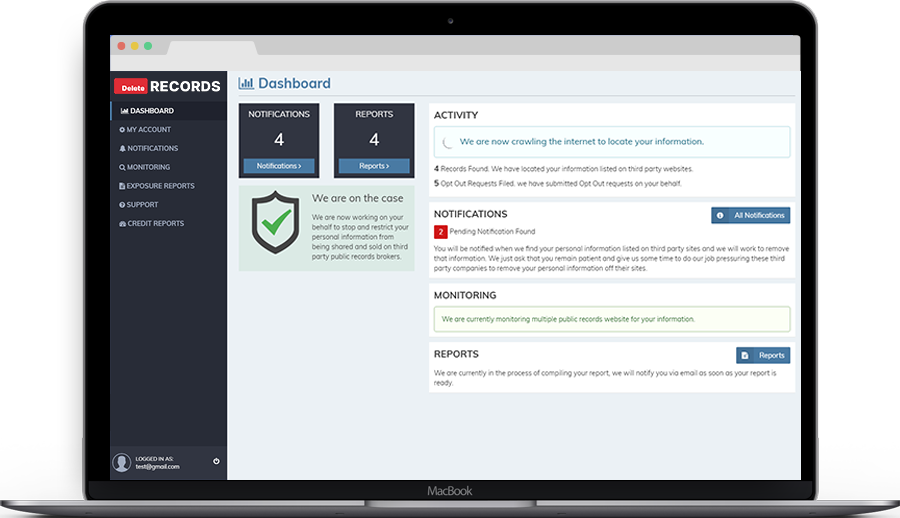
Task: Go to Notifications in the sidebar
Action: (149, 148)
